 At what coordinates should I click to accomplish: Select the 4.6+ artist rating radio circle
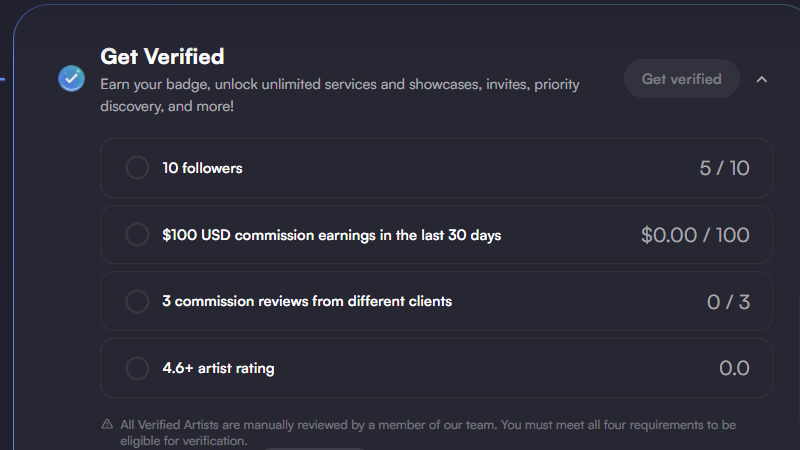pos(137,368)
